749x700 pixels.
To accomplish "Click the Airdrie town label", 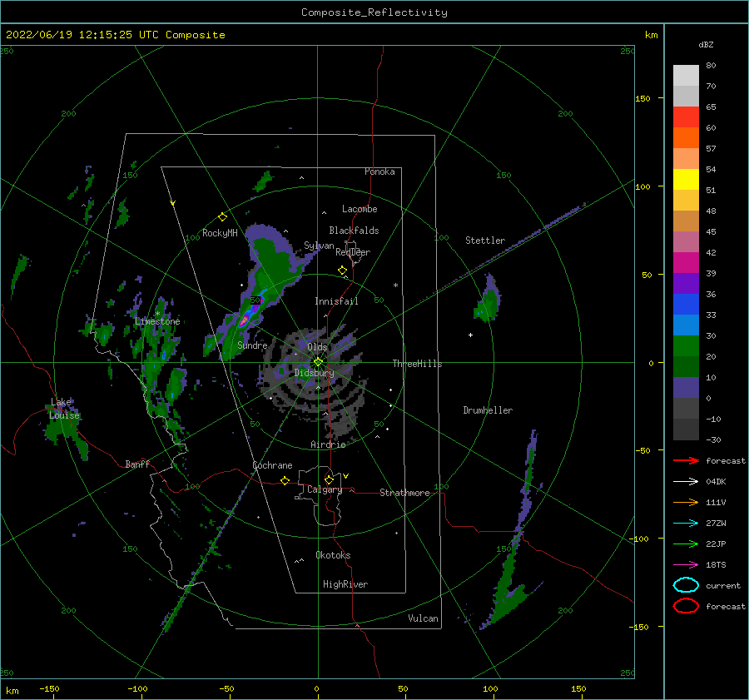I will 328,444.
